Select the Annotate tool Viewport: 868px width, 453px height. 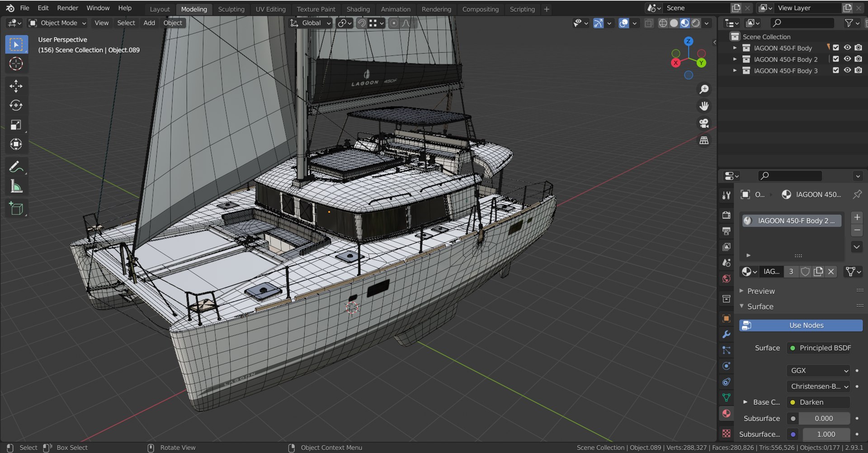pos(16,167)
